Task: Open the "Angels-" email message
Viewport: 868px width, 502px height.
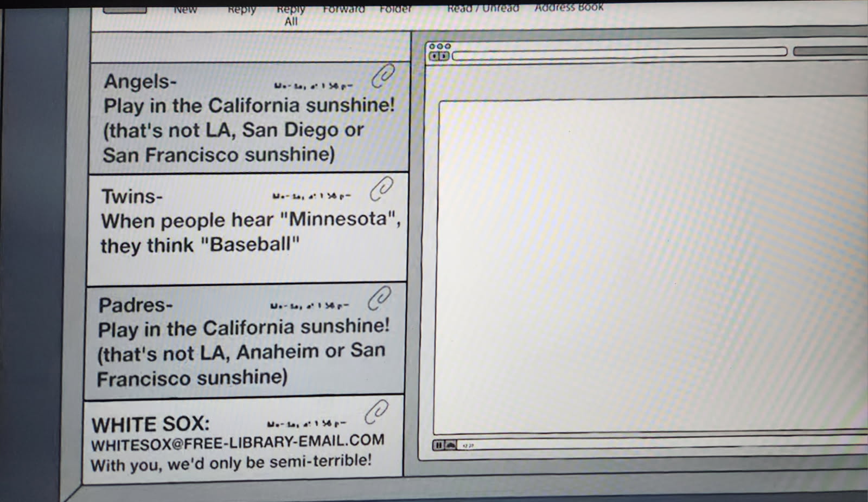Action: click(249, 117)
